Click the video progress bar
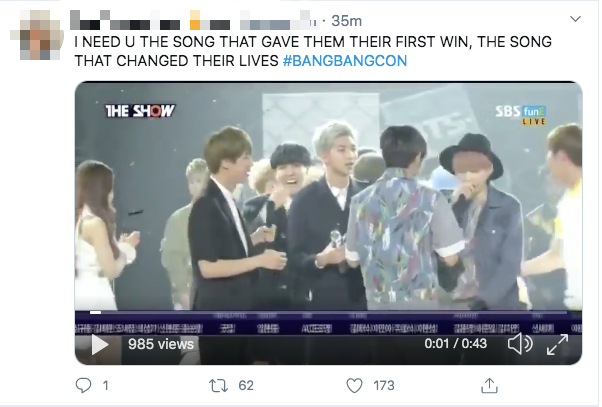 [328, 313]
